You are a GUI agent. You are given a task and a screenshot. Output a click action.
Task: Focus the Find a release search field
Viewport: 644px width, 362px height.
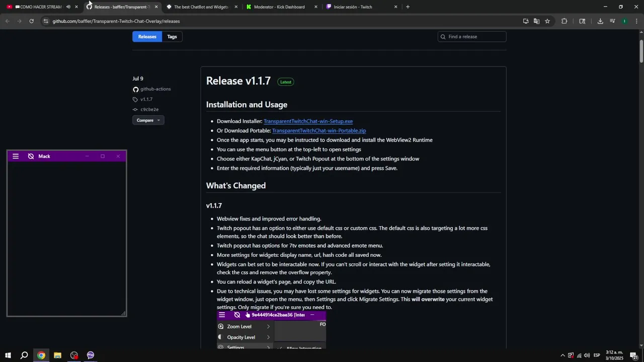[x=472, y=37]
